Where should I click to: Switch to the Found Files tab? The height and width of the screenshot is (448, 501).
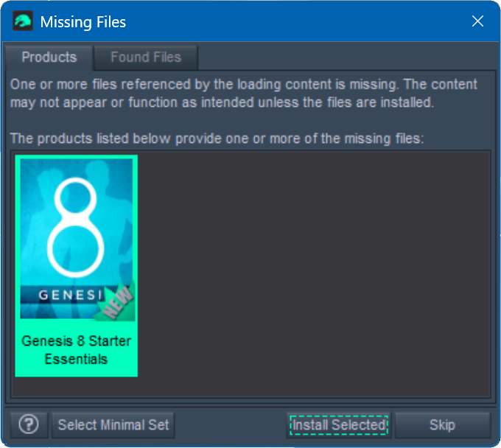click(x=146, y=57)
